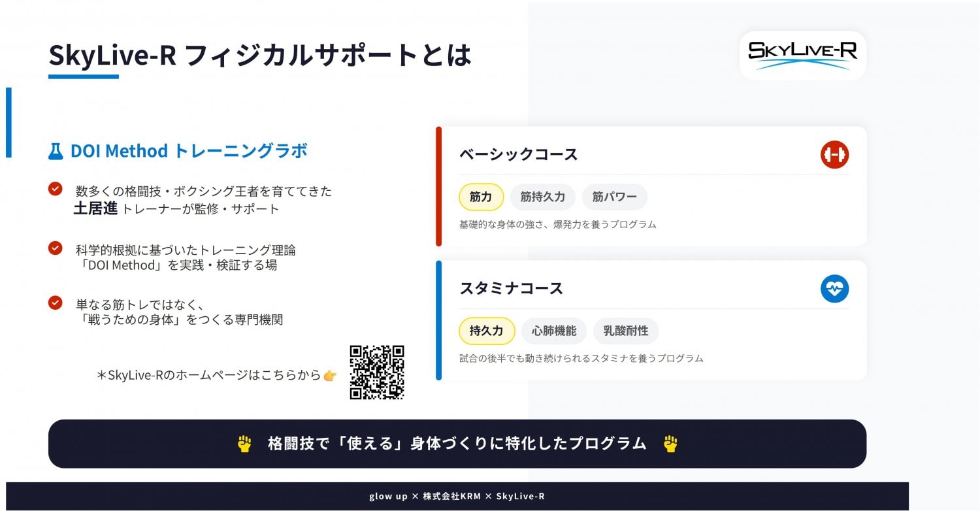Select the 心肺機能 tag
980x511 pixels.
click(x=553, y=331)
